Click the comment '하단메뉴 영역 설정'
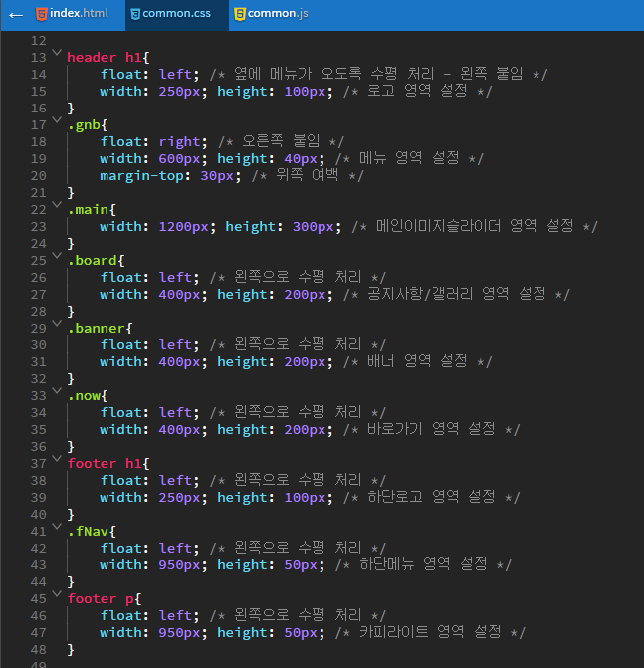The image size is (644, 668). point(423,564)
